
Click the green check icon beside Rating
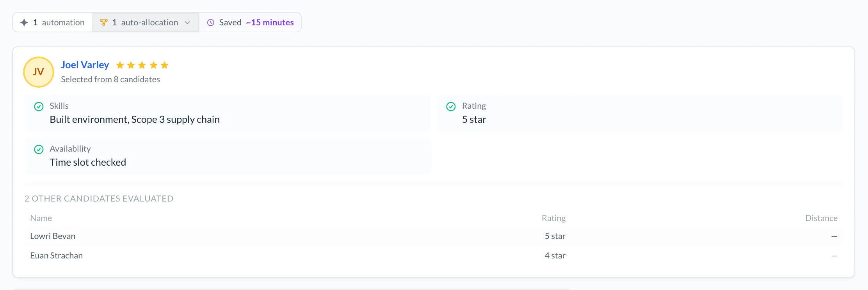pos(451,106)
